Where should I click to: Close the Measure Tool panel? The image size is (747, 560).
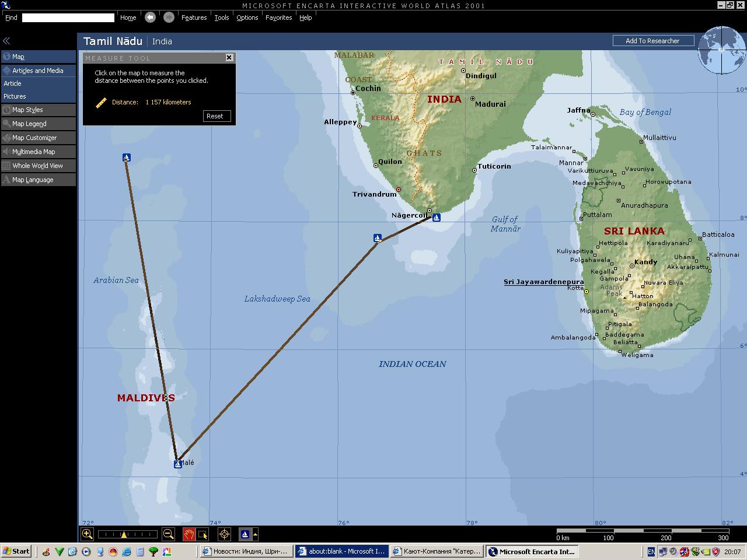pos(229,57)
